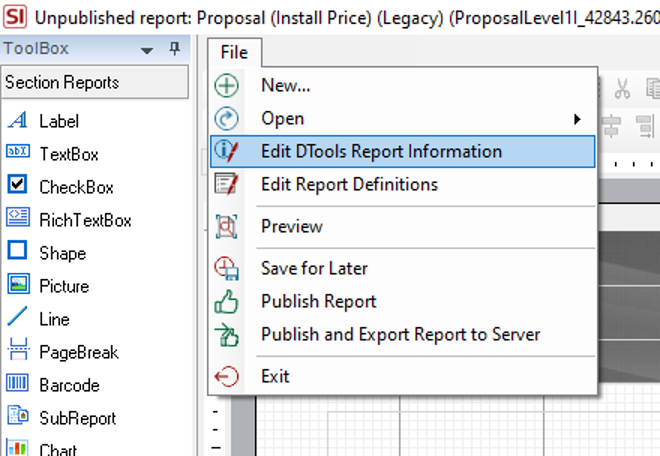Select the Line tool icon

click(x=17, y=316)
